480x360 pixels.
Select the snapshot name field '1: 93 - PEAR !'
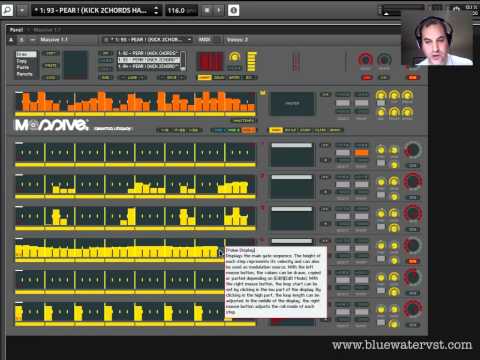pos(92,10)
